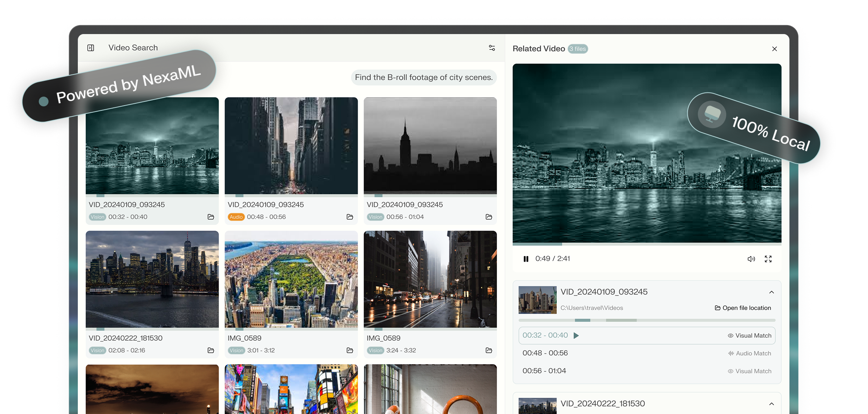Toggle the sidebar panel icon
This screenshot has width=868, height=414.
coord(91,48)
